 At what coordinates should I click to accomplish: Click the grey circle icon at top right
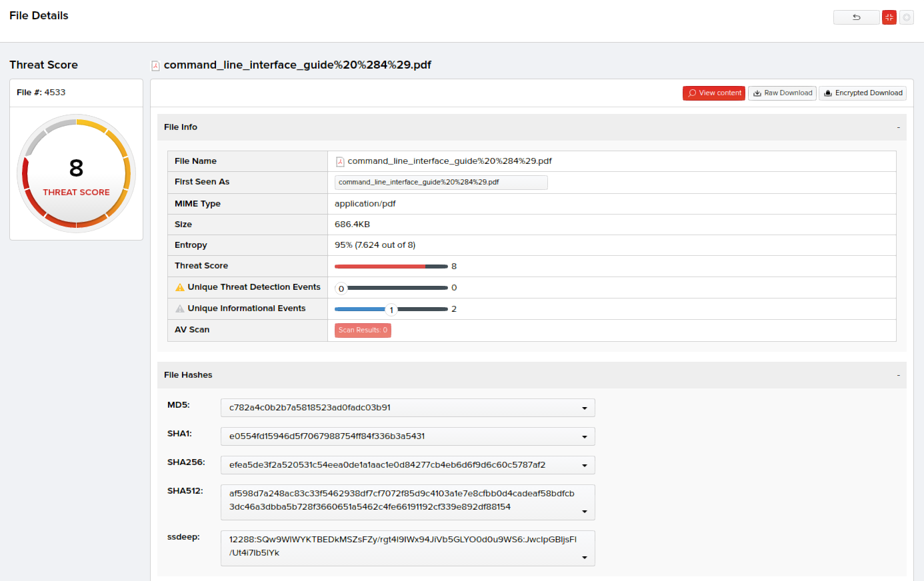coord(907,17)
